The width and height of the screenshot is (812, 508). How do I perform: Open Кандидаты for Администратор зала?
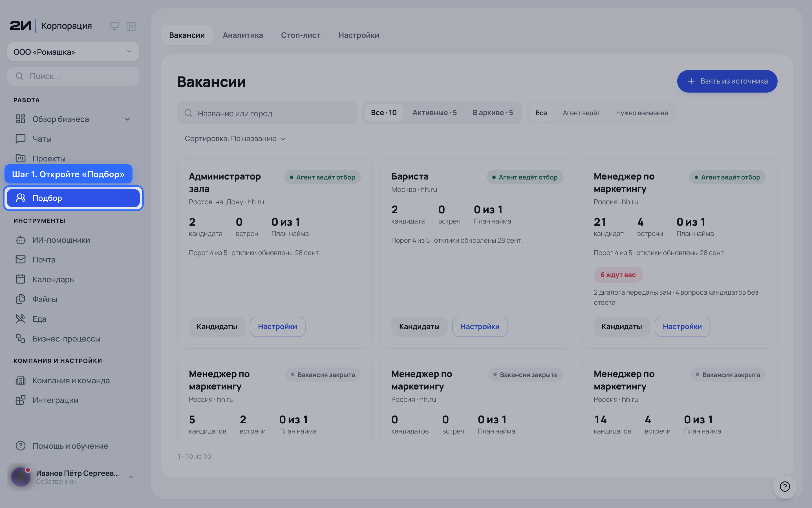pyautogui.click(x=217, y=326)
